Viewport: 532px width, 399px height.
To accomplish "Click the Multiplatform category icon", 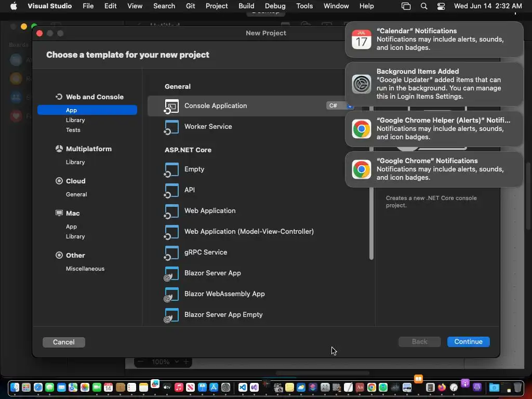I will pos(59,149).
